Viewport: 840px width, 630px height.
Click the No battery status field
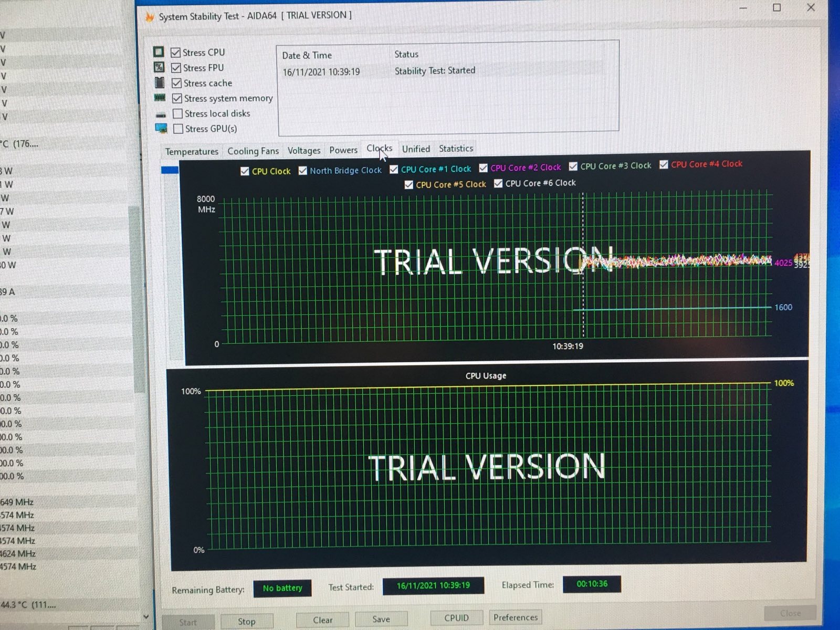click(282, 588)
